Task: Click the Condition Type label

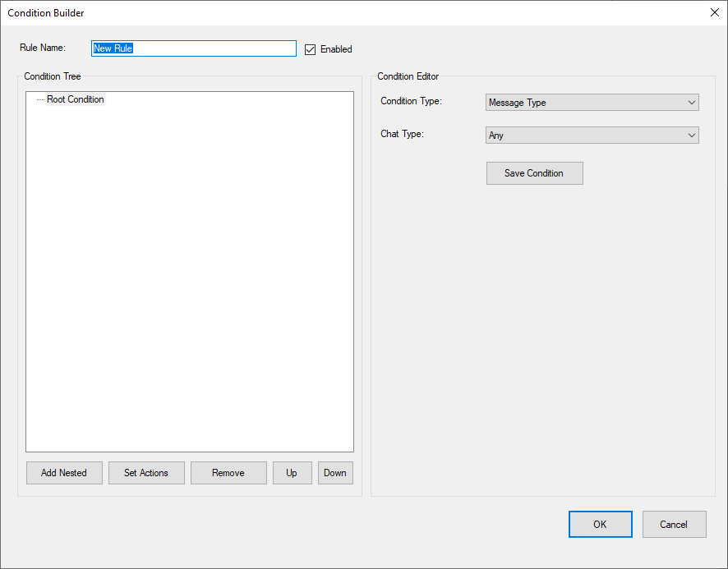Action: pos(411,101)
